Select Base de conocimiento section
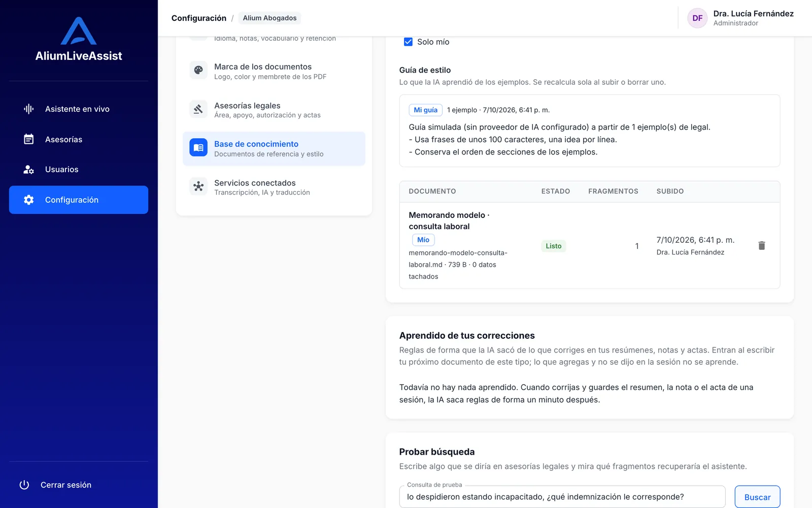The image size is (812, 508). [274, 148]
